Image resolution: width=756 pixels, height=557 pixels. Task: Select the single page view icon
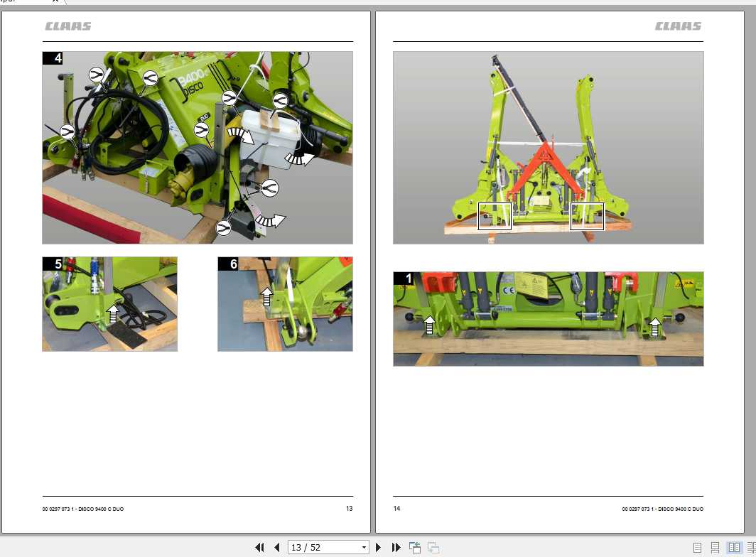tap(697, 547)
